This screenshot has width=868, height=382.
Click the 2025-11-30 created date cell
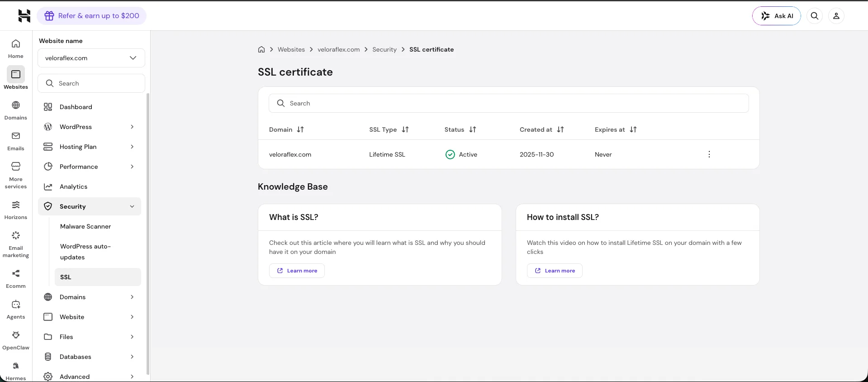537,154
